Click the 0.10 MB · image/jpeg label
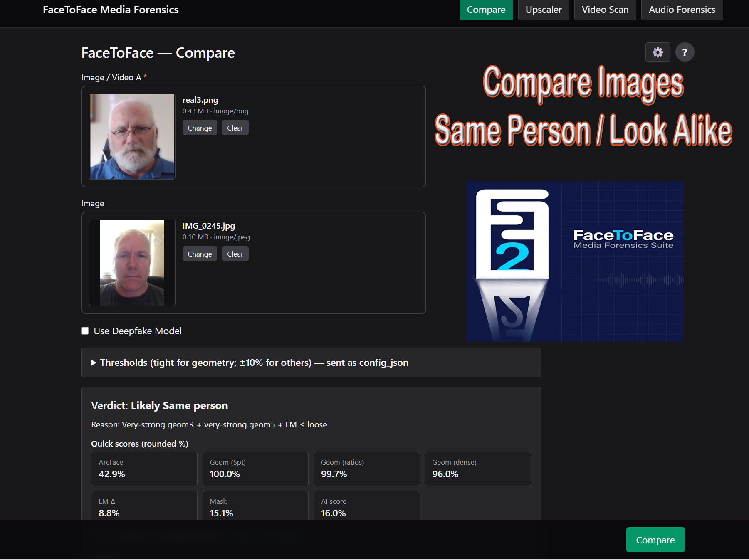Viewport: 749px width, 560px height. click(x=216, y=237)
